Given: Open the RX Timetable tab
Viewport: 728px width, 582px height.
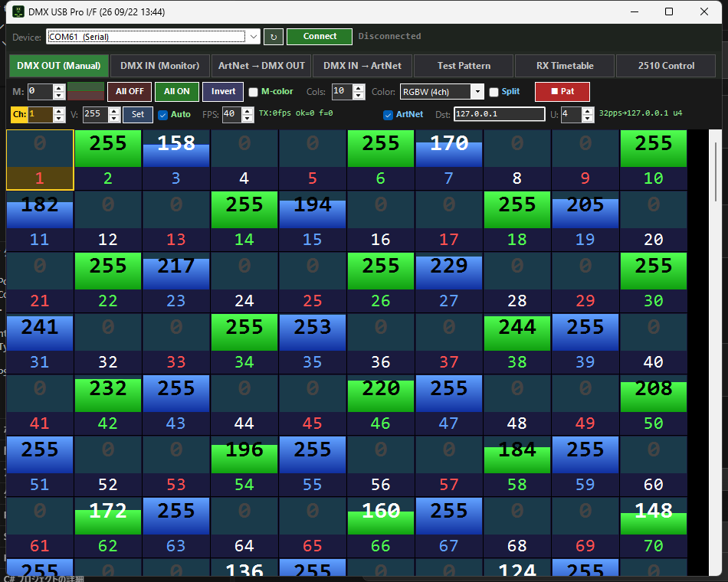Looking at the screenshot, I should (x=565, y=66).
